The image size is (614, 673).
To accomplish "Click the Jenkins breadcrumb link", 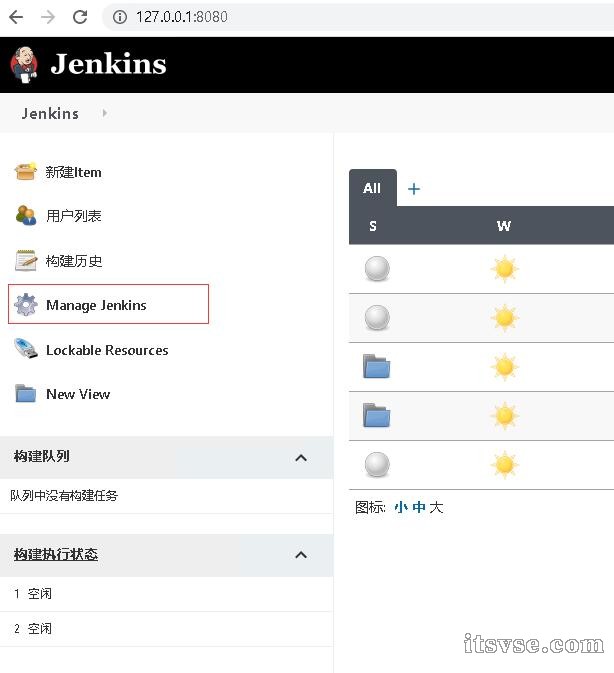I will (50, 114).
